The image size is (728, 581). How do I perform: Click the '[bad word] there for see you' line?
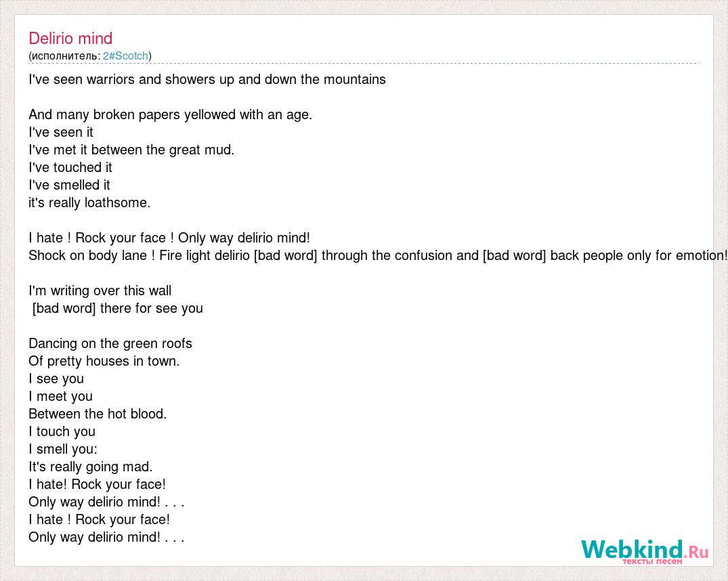(117, 308)
